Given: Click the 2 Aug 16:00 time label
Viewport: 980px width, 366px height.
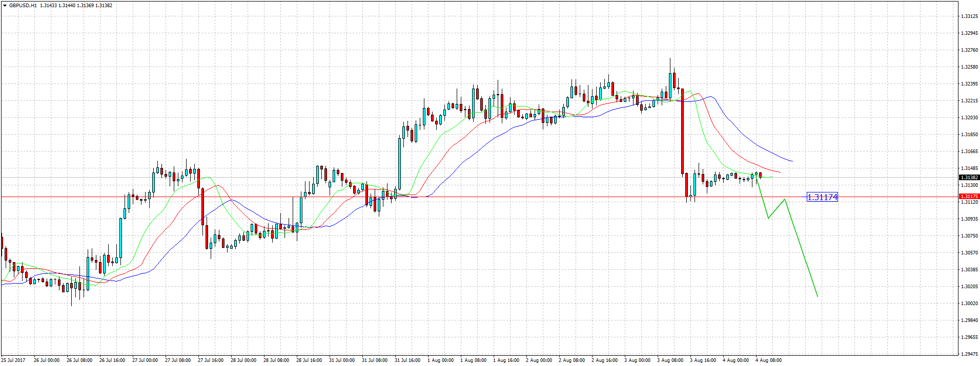Looking at the screenshot, I should [x=605, y=360].
